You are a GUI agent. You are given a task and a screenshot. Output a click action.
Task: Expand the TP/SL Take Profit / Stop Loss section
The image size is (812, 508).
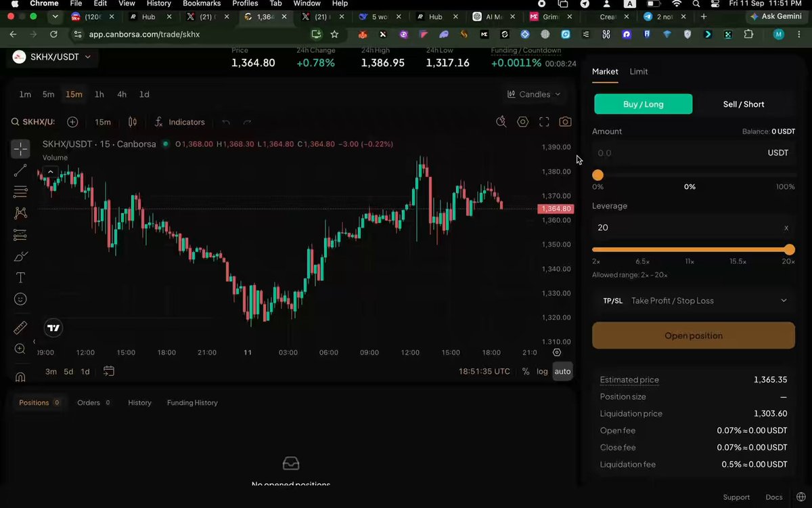[694, 301]
